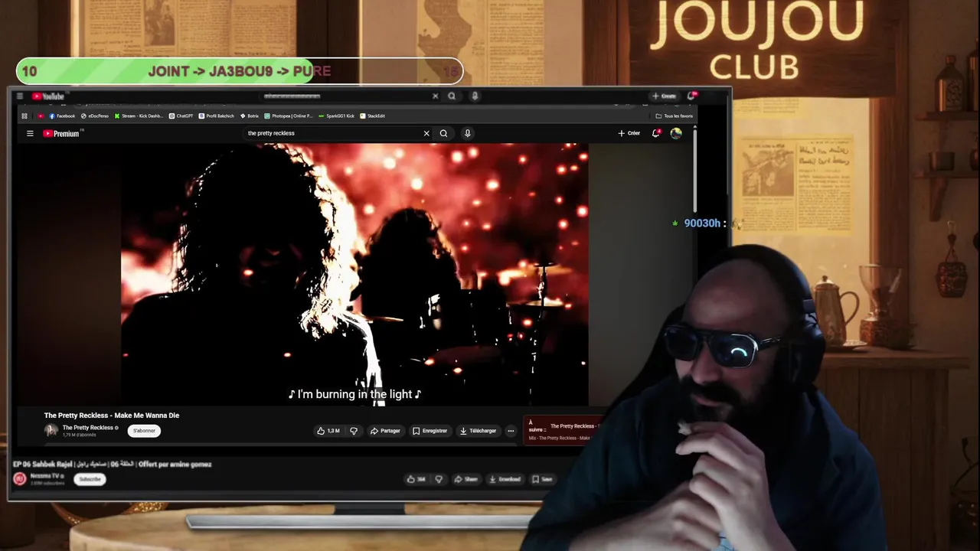Open the 'À suivre' next video card
Screen dimensions: 980x551
point(563,430)
